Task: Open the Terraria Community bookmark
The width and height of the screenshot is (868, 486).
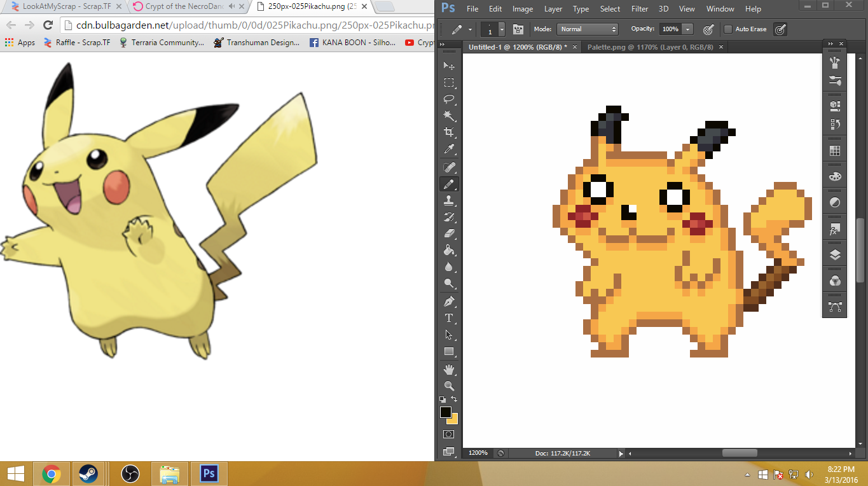Action: pyautogui.click(x=162, y=43)
